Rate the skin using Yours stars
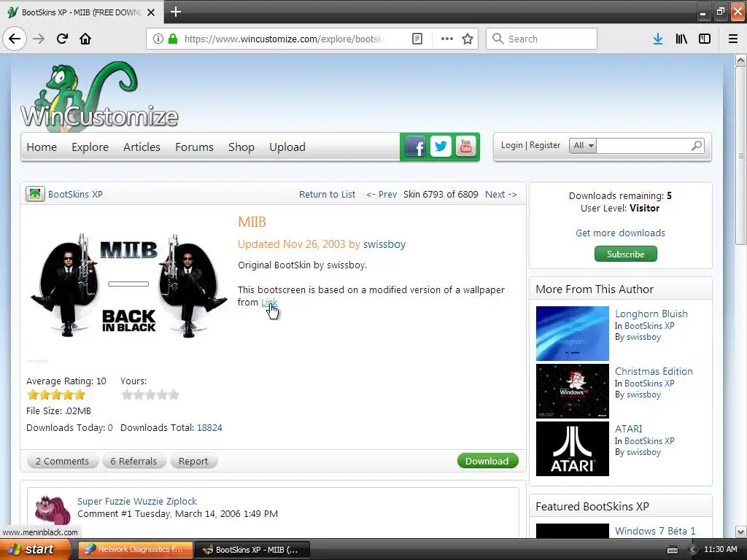This screenshot has width=747, height=560. 150,394
